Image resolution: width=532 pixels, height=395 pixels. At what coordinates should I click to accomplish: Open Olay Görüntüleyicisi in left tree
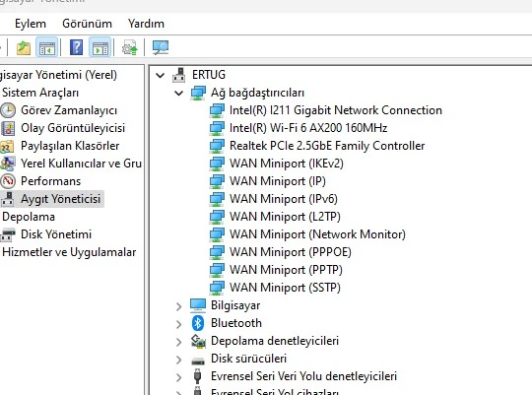click(73, 128)
